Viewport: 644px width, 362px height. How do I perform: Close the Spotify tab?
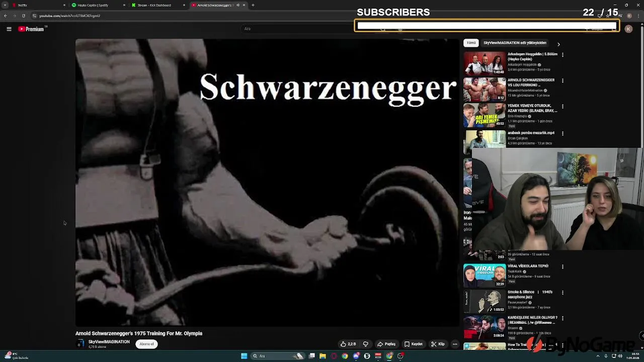(x=124, y=5)
